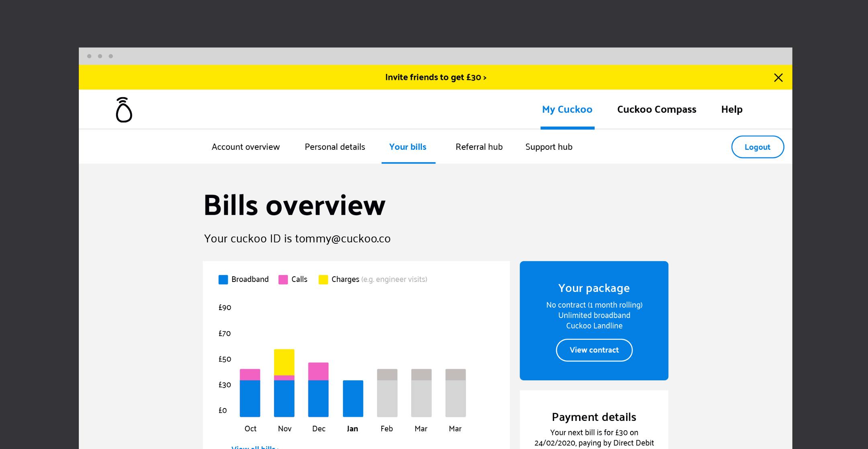Screen dimensions: 868x449
Task: Click the Feb month label
Action: pyautogui.click(x=387, y=429)
